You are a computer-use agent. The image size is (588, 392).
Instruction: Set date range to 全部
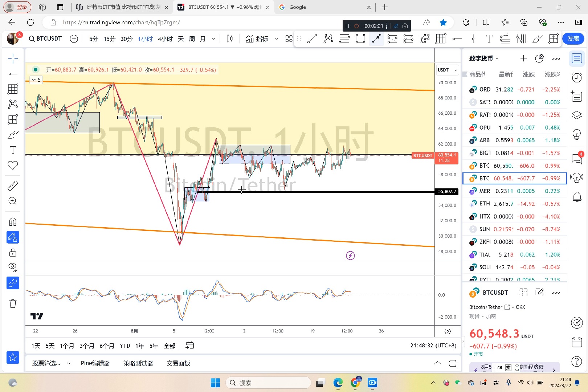(170, 346)
